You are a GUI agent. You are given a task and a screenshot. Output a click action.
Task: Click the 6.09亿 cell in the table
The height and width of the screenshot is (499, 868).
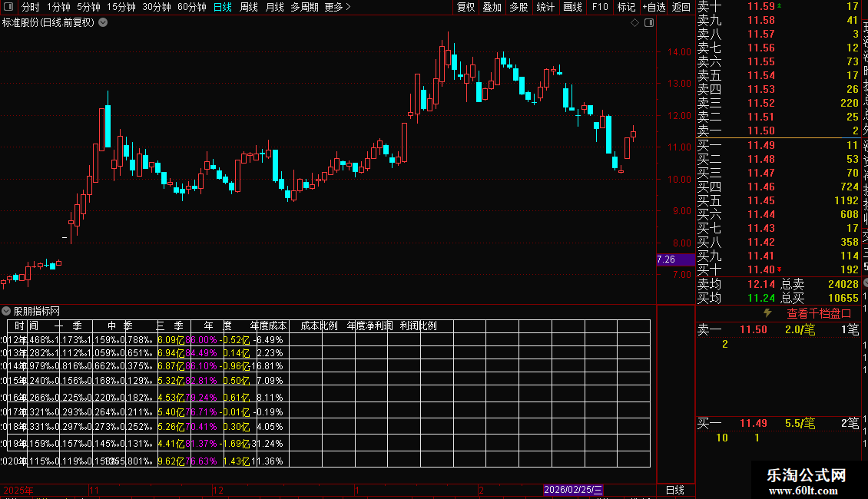pyautogui.click(x=171, y=339)
